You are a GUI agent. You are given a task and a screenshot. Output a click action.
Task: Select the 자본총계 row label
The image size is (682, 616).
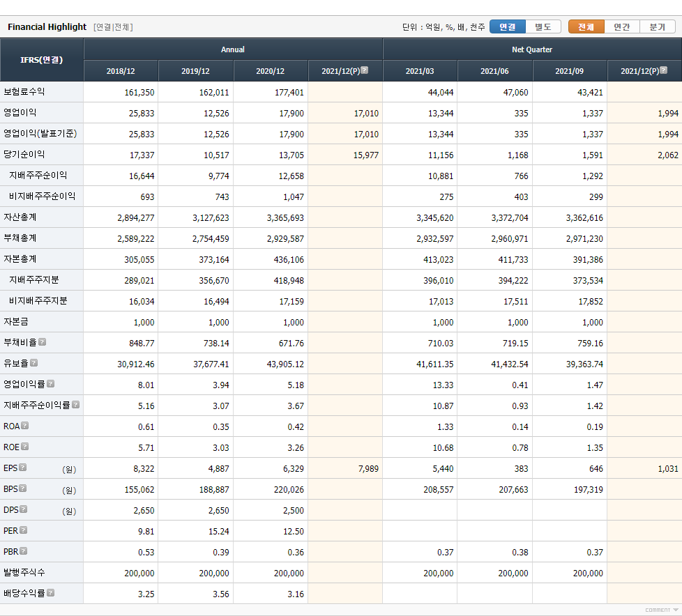(20, 259)
